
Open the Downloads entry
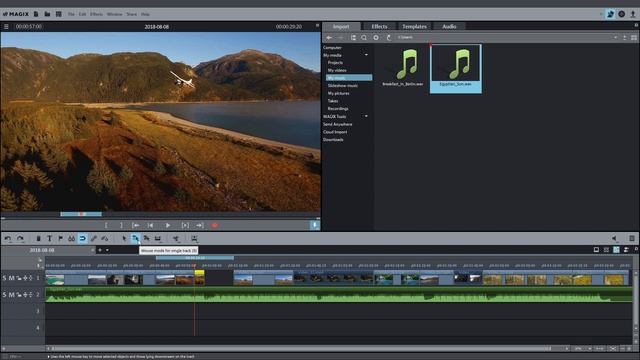[x=333, y=140]
